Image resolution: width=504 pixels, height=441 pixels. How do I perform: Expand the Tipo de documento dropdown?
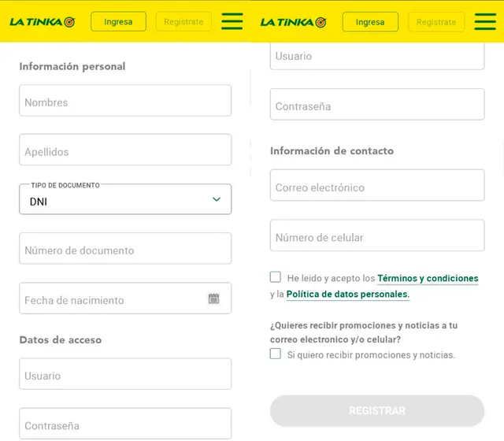(125, 200)
